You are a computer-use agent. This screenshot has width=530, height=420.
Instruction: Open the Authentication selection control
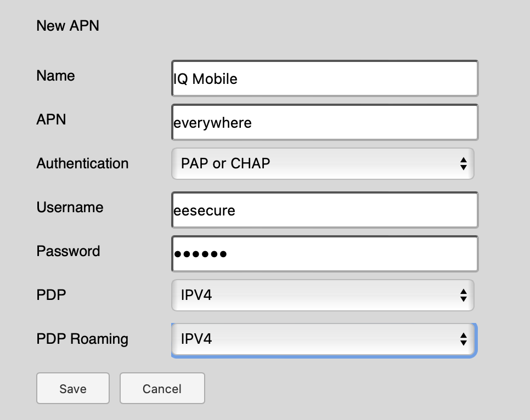(x=323, y=163)
